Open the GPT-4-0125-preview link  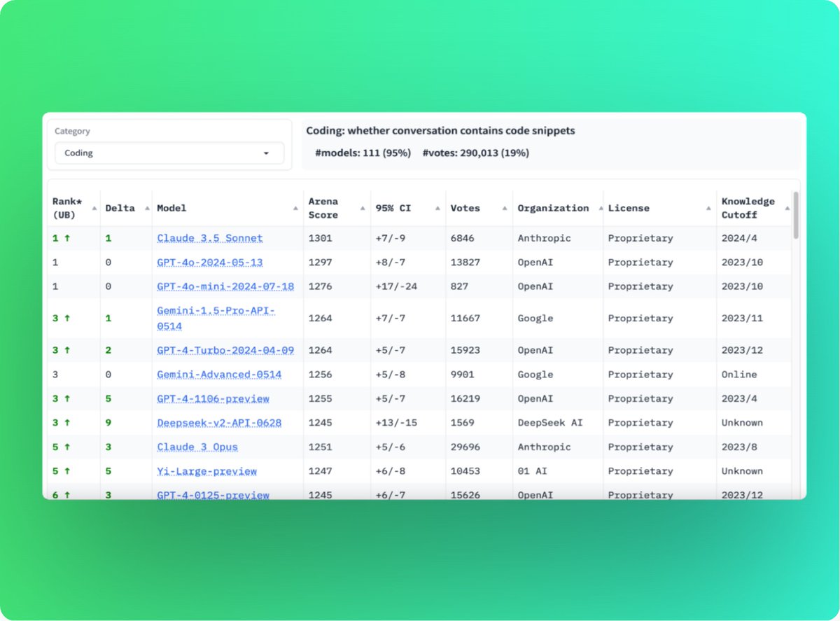[213, 495]
